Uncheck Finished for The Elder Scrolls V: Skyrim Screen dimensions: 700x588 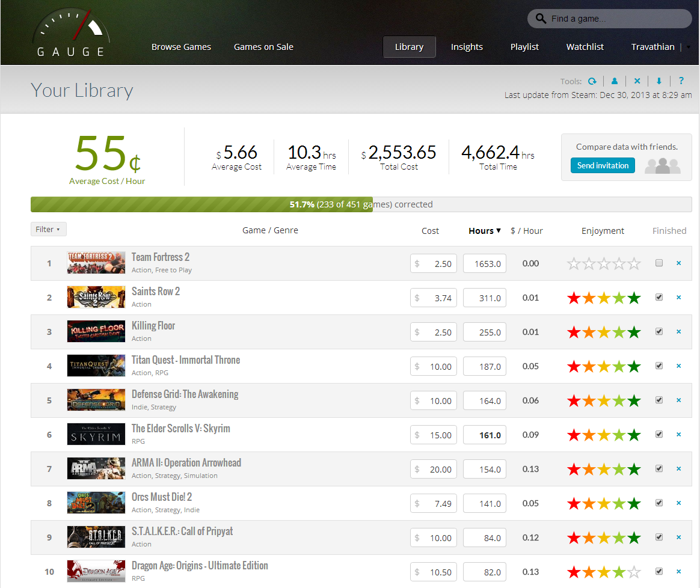[x=659, y=435]
